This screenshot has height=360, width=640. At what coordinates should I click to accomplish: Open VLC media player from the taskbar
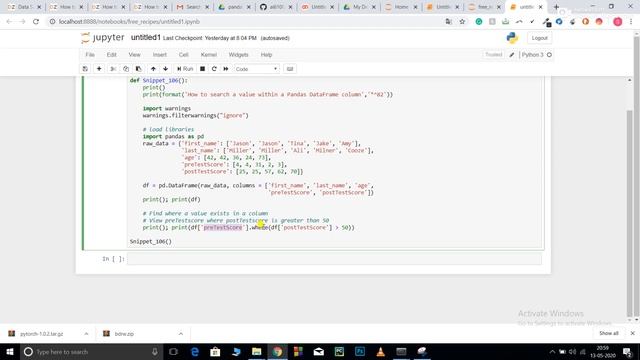click(380, 351)
